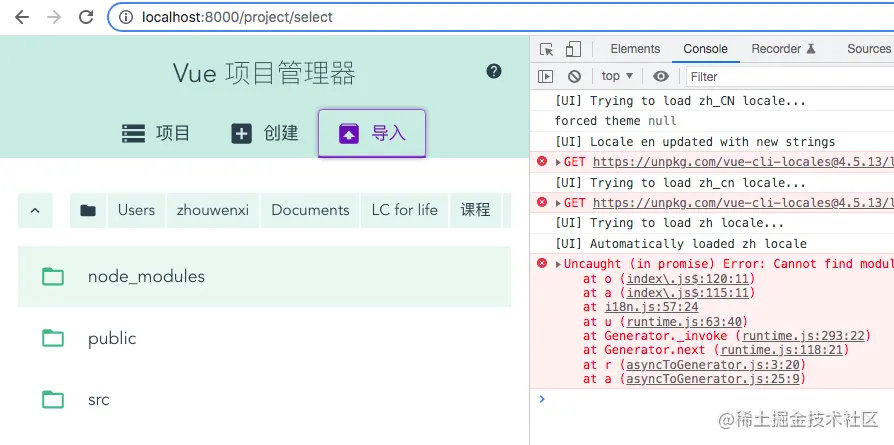Click the folder icon beside node_modules
The height and width of the screenshot is (445, 894).
pyautogui.click(x=53, y=277)
